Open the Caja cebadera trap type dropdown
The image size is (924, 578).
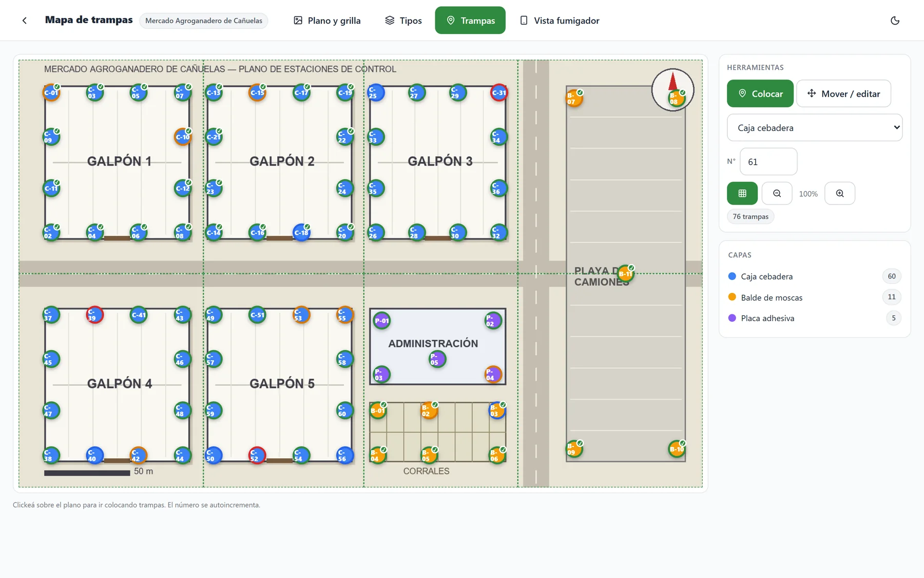point(814,127)
